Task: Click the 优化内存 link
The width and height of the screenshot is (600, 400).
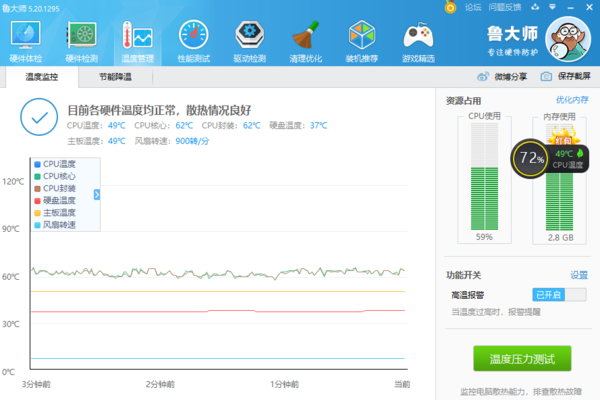Action: point(572,100)
